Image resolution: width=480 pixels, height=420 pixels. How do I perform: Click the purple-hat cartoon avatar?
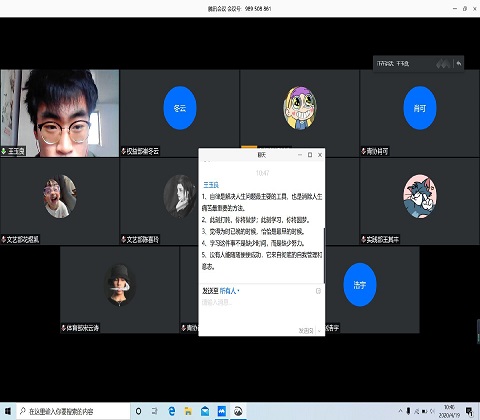pyautogui.click(x=300, y=108)
